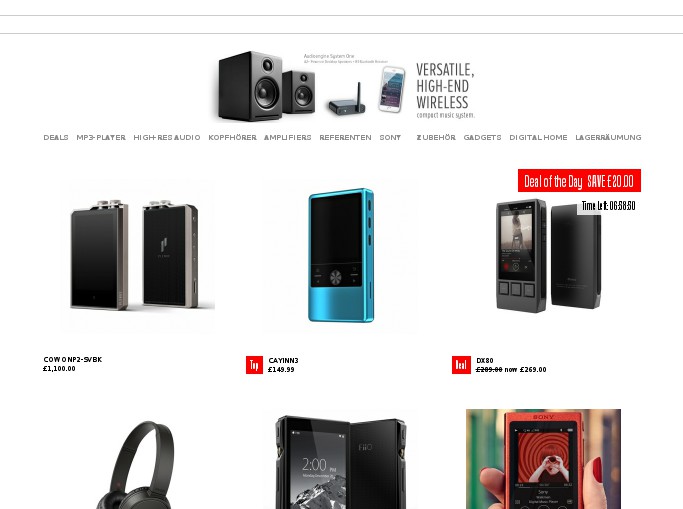View the blue Cayin N3 player image
The height and width of the screenshot is (509, 683).
[341, 256]
